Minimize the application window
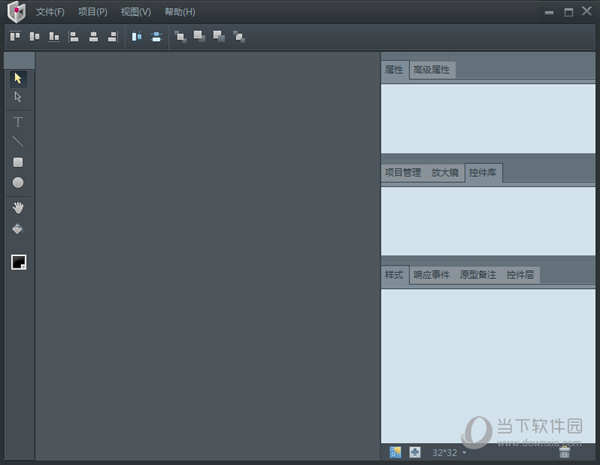This screenshot has height=465, width=600. coord(549,12)
